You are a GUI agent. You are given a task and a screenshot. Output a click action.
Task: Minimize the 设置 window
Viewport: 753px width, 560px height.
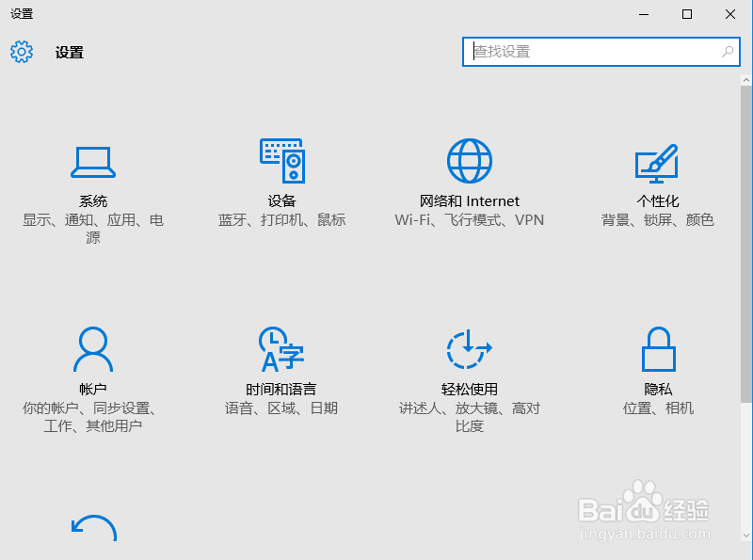click(644, 14)
